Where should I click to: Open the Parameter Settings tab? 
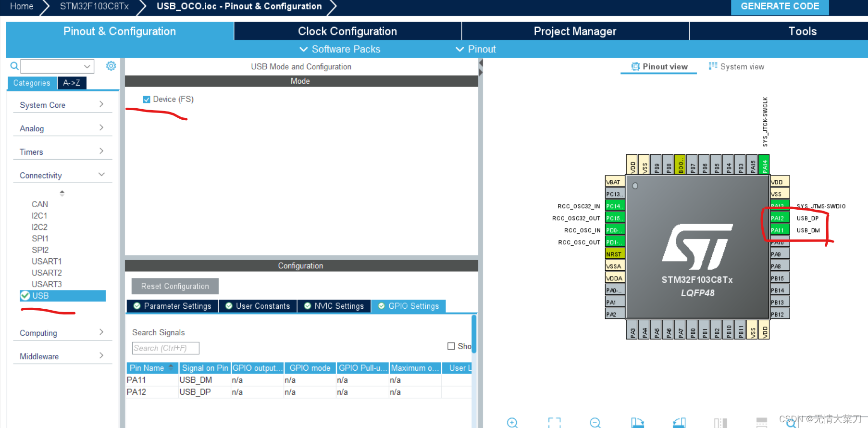coord(172,306)
